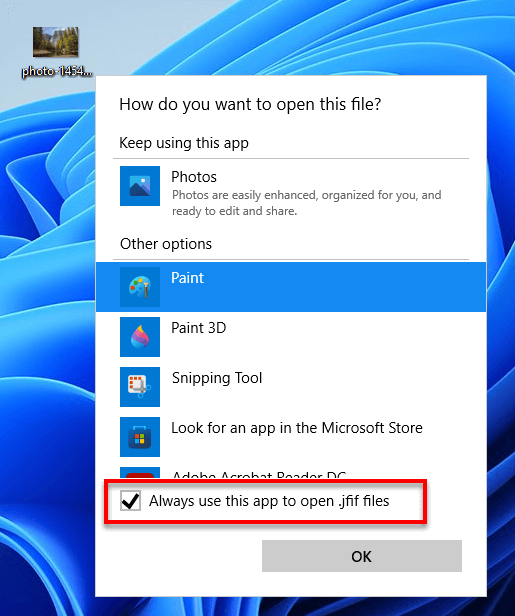Select the photo-1454 desktop thumbnail

point(55,42)
